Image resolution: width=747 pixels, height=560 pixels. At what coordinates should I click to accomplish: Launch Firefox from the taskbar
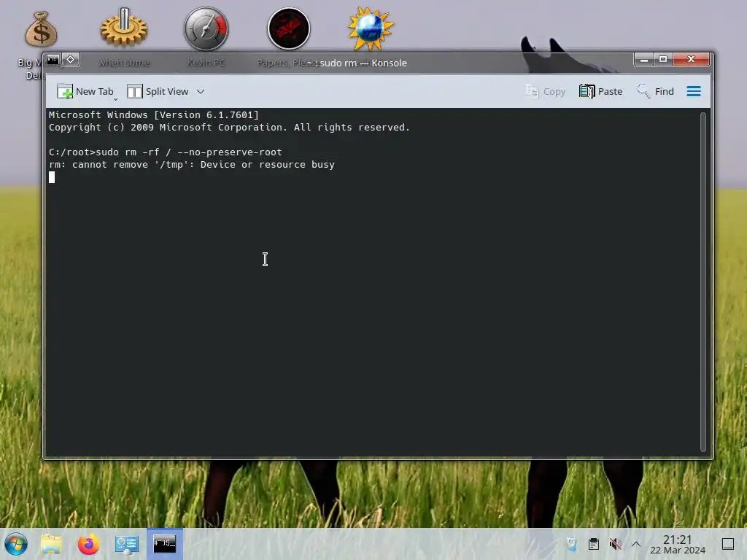click(88, 544)
